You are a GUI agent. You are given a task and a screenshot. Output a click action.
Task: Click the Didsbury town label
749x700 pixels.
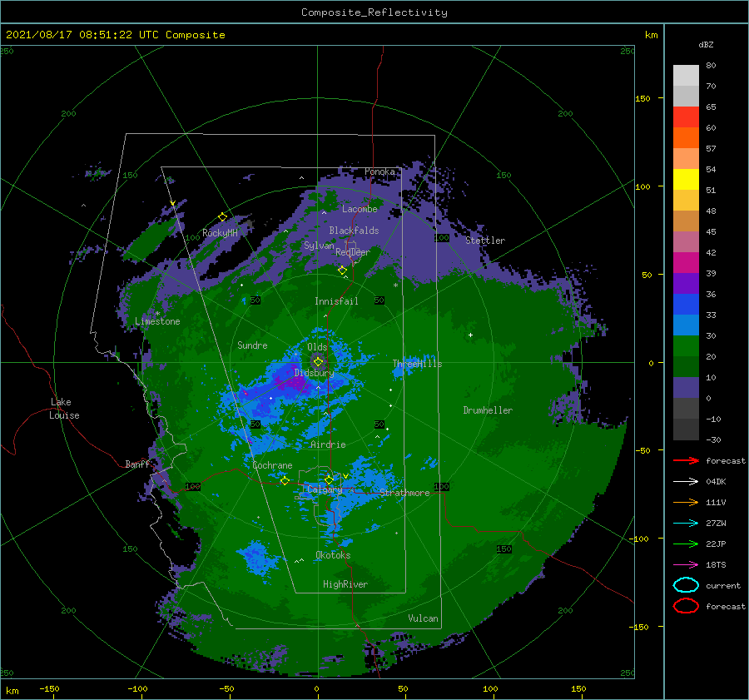click(314, 373)
